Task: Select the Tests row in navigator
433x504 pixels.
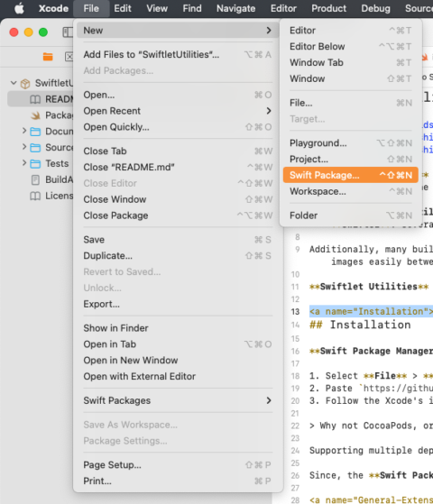Action: pyautogui.click(x=41, y=163)
